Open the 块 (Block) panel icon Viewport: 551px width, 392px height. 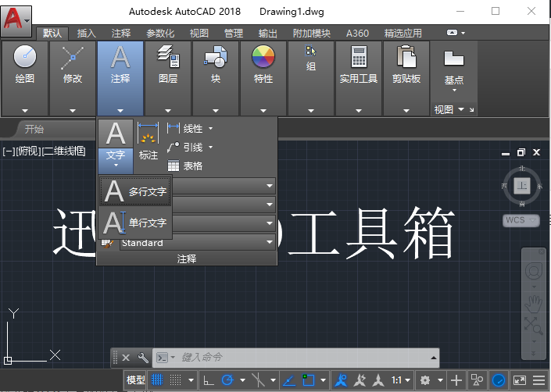click(216, 56)
